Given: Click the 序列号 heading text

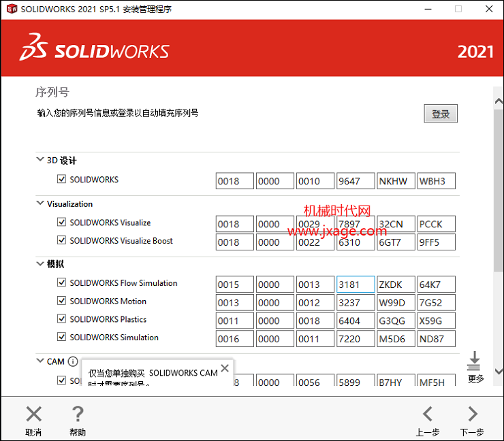Looking at the screenshot, I should [x=52, y=92].
